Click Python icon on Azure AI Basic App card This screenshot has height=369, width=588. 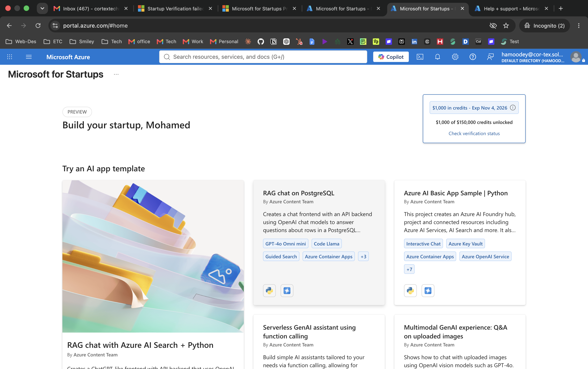(410, 290)
